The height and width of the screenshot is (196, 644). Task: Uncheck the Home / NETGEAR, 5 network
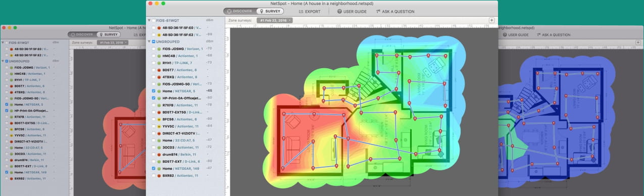pos(154,91)
